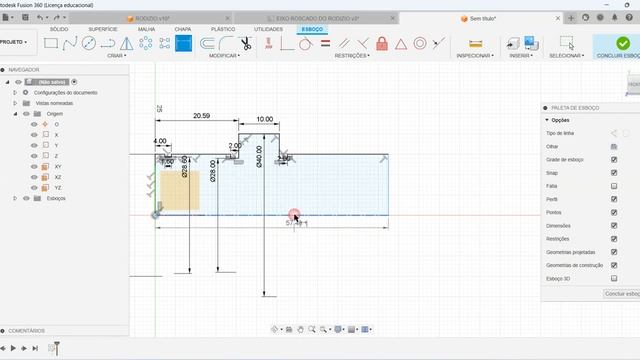Image resolution: width=640 pixels, height=360 pixels.
Task: Toggle the Snap checkbox
Action: (x=614, y=173)
